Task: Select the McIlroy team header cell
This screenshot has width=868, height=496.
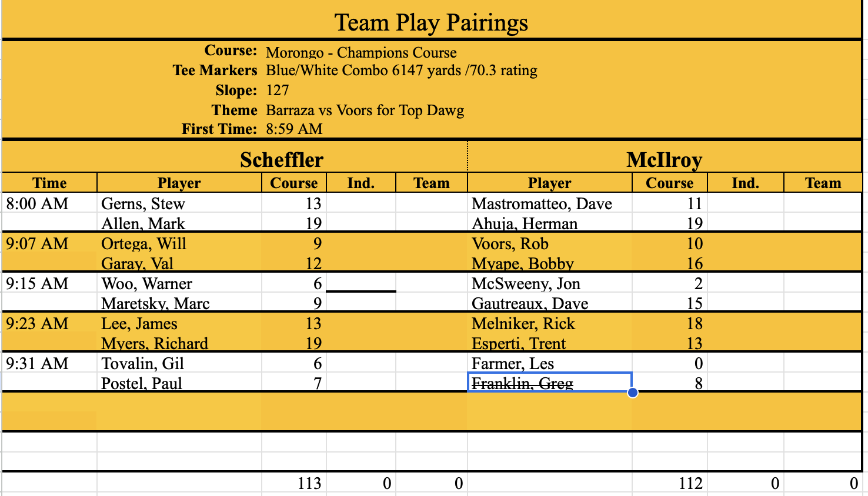Action: (664, 160)
